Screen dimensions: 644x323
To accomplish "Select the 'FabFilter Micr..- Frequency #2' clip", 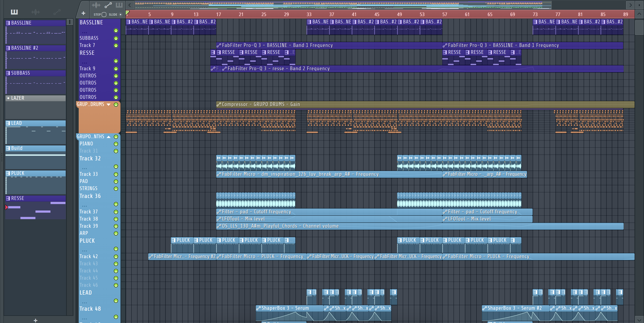I will point(182,257).
